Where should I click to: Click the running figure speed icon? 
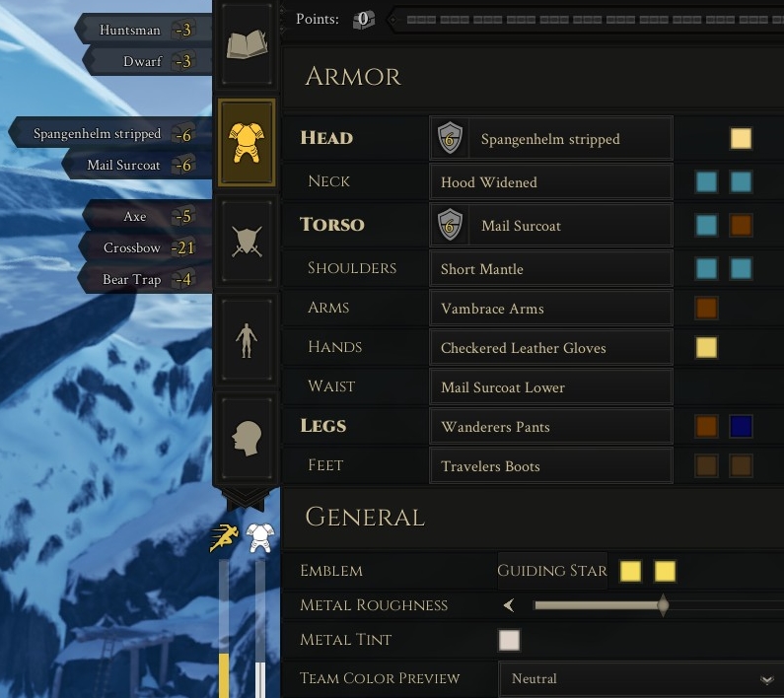[224, 538]
